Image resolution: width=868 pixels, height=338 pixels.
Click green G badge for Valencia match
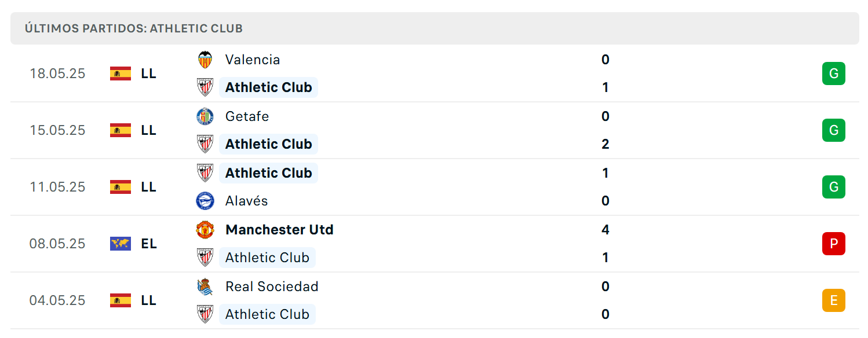pos(834,74)
